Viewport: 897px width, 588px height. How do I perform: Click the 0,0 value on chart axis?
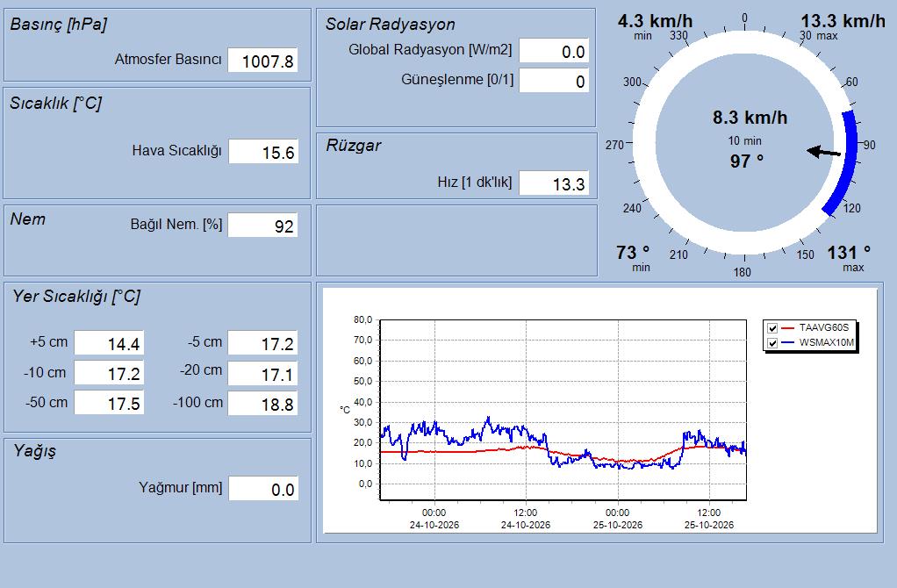pos(365,484)
